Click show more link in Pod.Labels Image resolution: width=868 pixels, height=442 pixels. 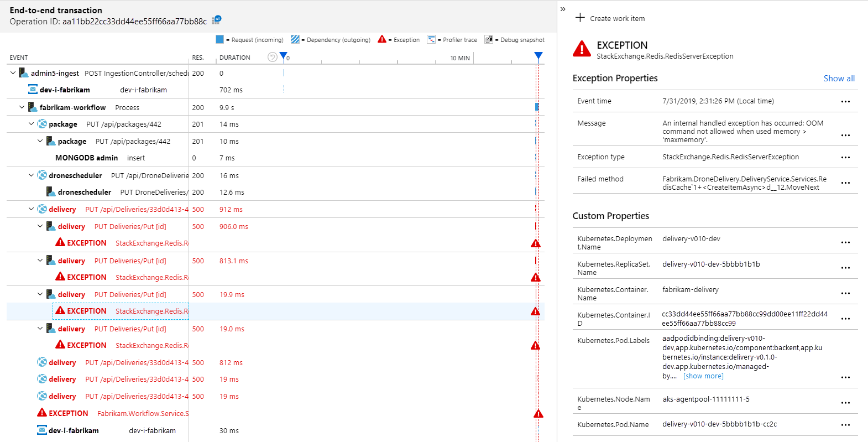click(x=703, y=376)
